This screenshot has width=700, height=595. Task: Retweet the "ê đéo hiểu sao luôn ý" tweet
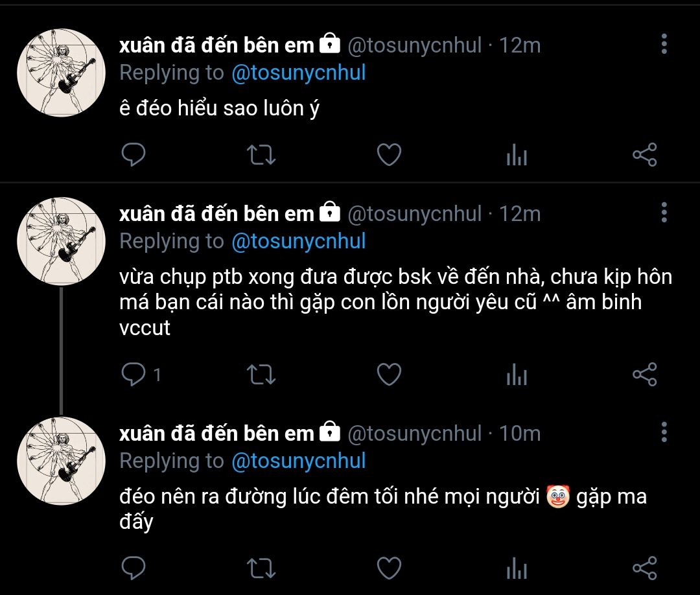tap(262, 155)
